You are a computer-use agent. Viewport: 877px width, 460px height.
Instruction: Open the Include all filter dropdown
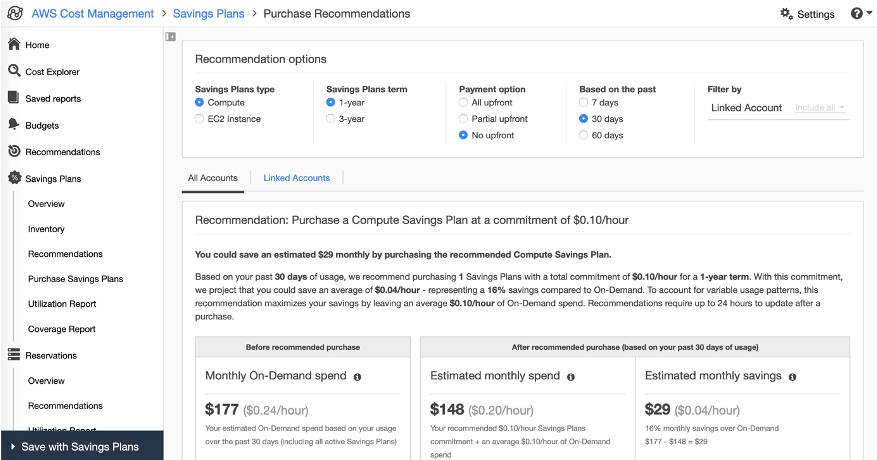click(x=821, y=108)
